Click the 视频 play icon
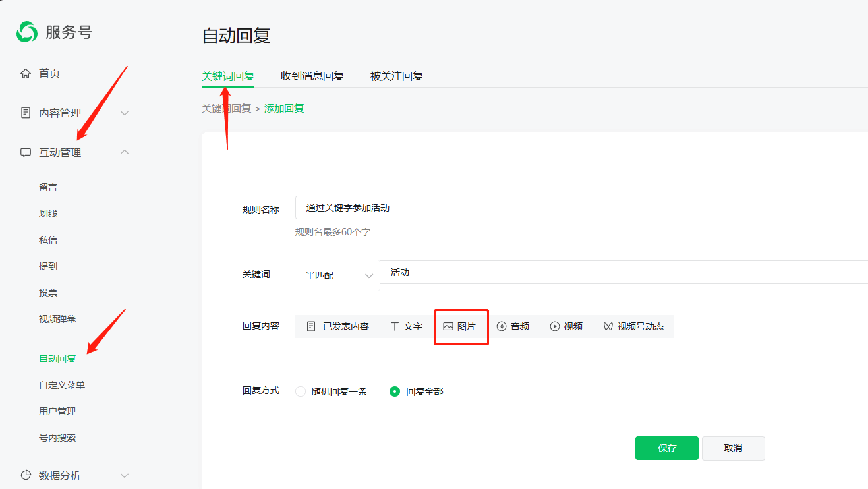The image size is (868, 489). 555,326
